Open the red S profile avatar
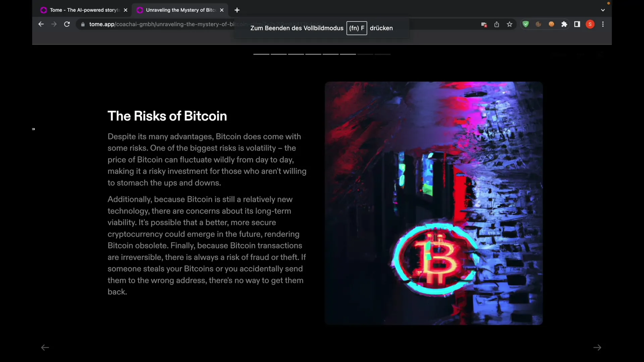644x362 pixels. click(590, 24)
